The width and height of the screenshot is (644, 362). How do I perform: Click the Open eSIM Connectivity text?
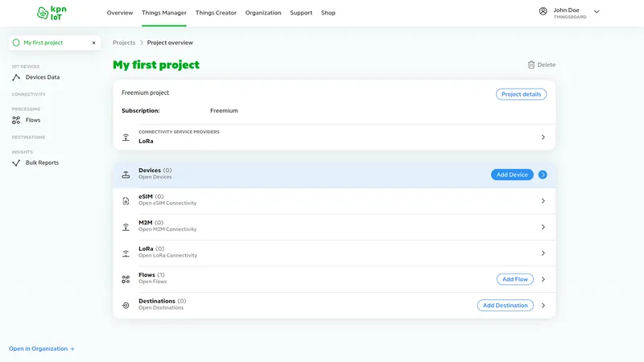[x=167, y=204]
